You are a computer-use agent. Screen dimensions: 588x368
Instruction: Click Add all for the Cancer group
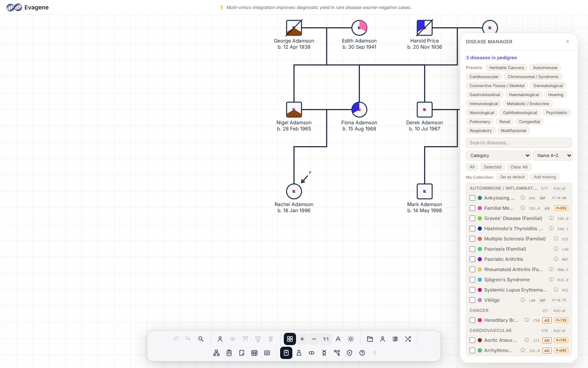pos(559,311)
